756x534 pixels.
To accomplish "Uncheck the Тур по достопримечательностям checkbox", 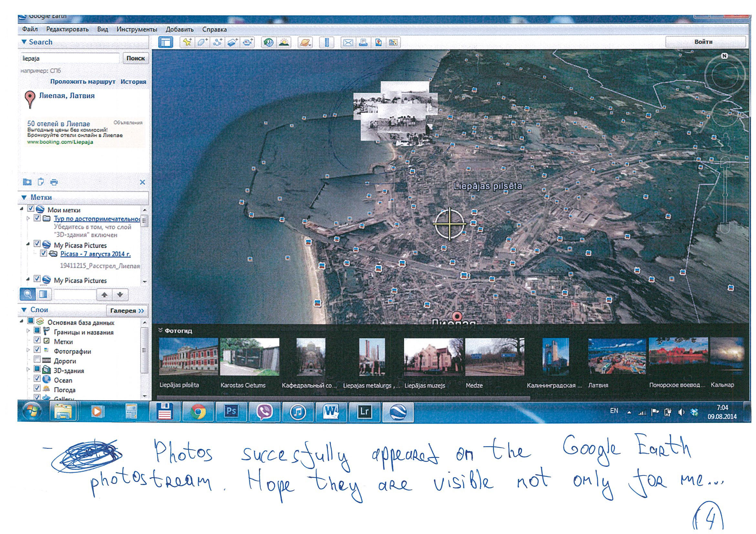I will click(x=37, y=218).
